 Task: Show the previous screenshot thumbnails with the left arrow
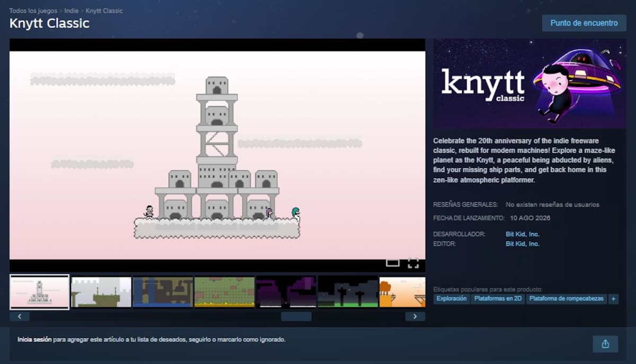(20, 316)
